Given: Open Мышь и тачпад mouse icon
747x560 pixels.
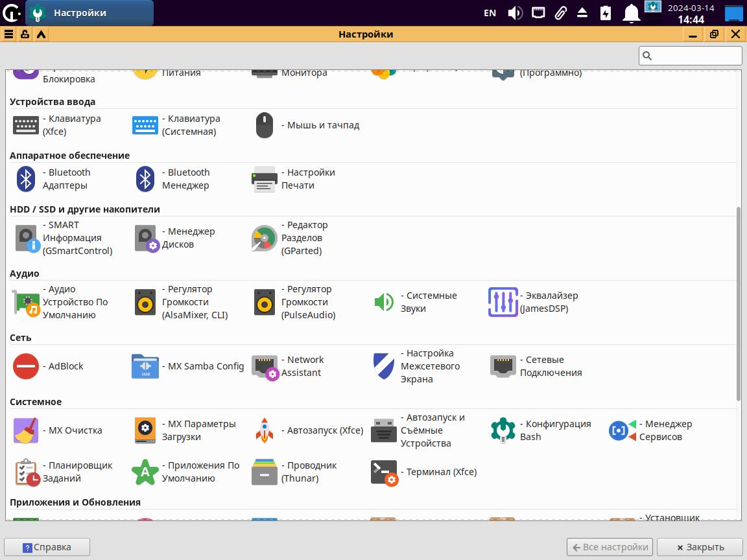Looking at the screenshot, I should pyautogui.click(x=265, y=125).
